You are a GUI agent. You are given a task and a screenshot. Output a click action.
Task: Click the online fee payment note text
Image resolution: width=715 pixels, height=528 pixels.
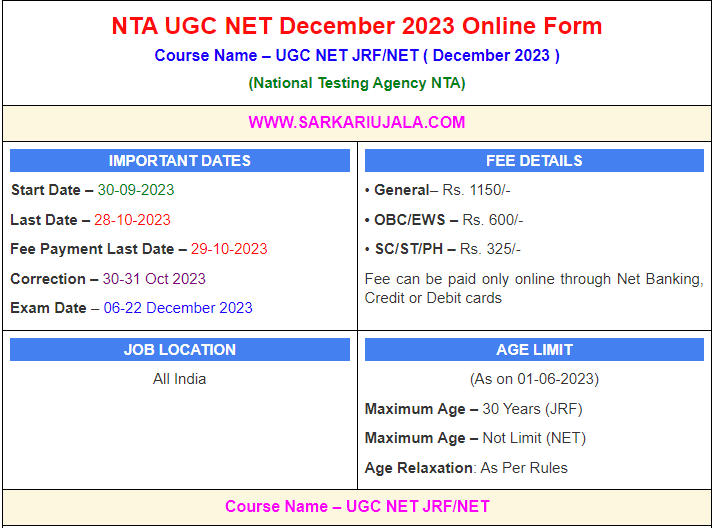(x=534, y=288)
